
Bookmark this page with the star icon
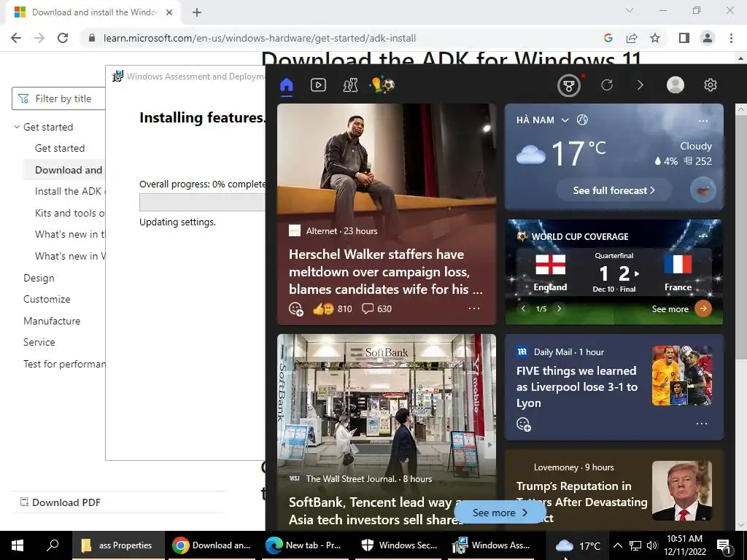(x=655, y=38)
